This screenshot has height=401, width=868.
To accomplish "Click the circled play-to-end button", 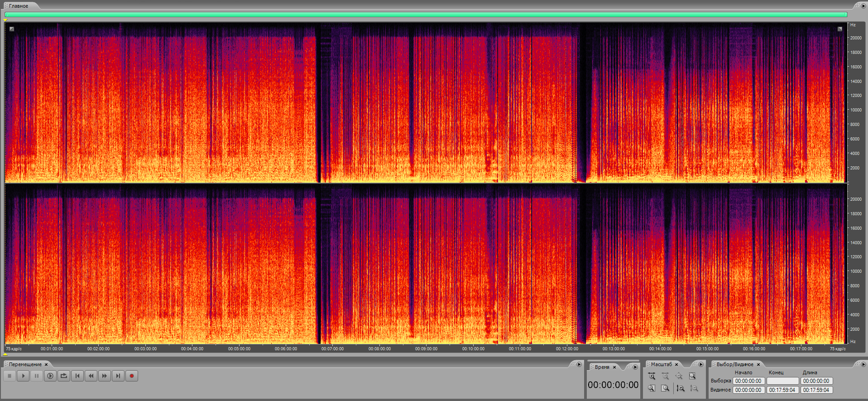I will click(x=50, y=376).
